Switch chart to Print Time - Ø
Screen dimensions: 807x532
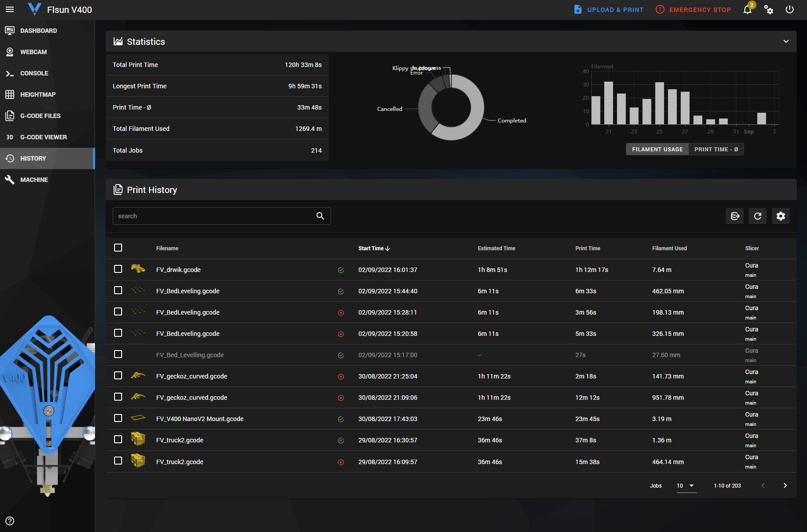point(716,150)
